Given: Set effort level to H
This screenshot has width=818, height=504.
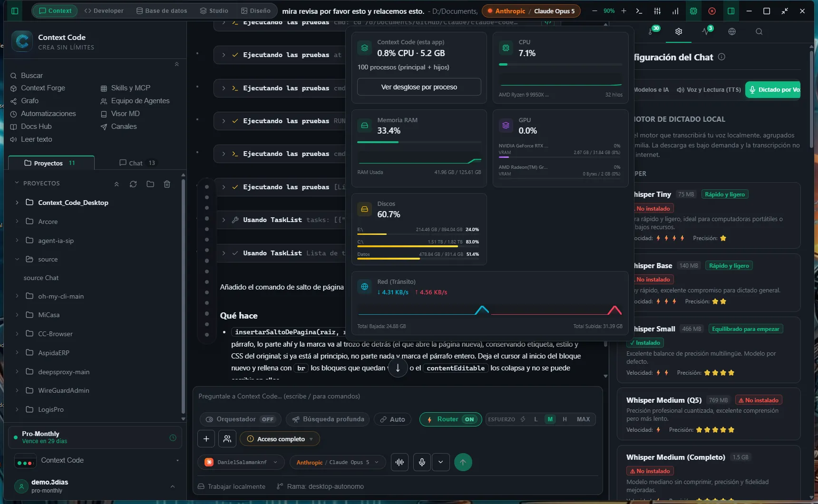Looking at the screenshot, I should (x=565, y=419).
